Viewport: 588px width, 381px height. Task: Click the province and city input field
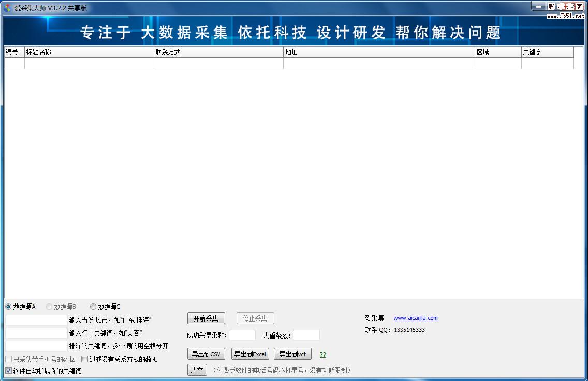coord(35,319)
